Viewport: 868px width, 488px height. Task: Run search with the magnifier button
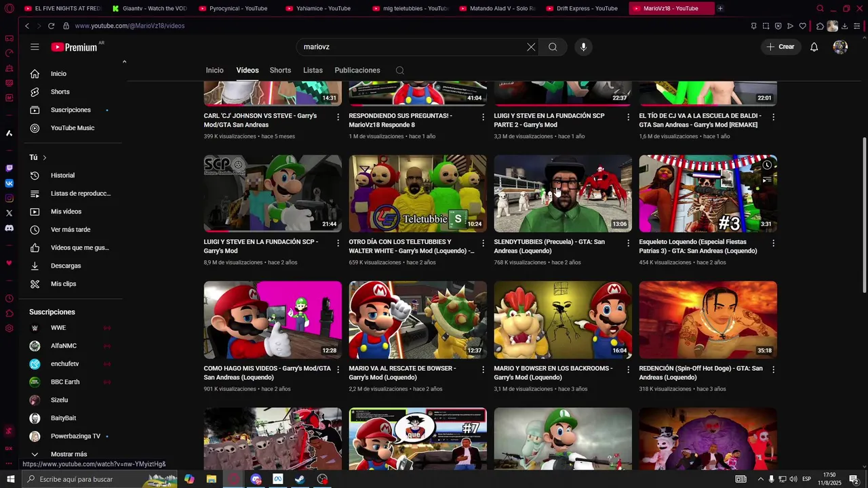[x=553, y=47]
